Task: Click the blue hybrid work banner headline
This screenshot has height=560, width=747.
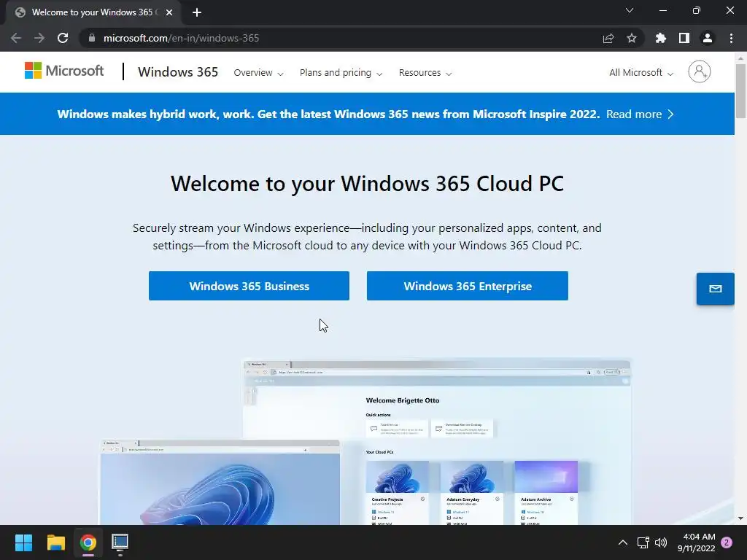Action: [328, 114]
